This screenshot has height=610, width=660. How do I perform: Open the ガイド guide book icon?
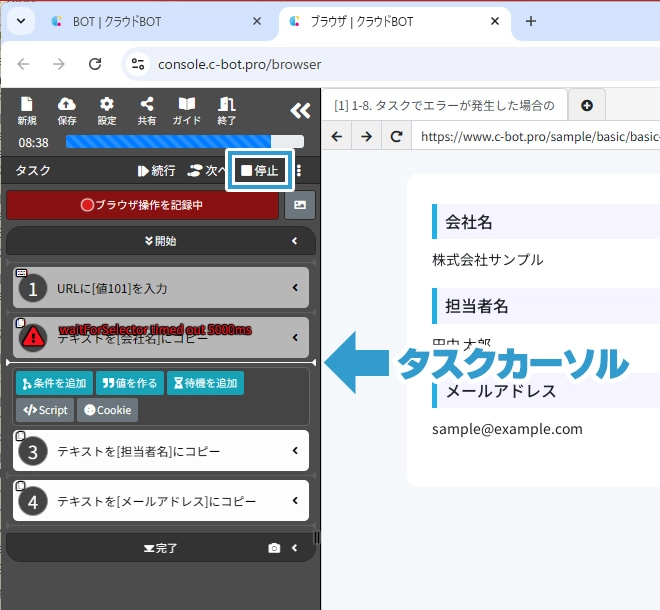(186, 110)
